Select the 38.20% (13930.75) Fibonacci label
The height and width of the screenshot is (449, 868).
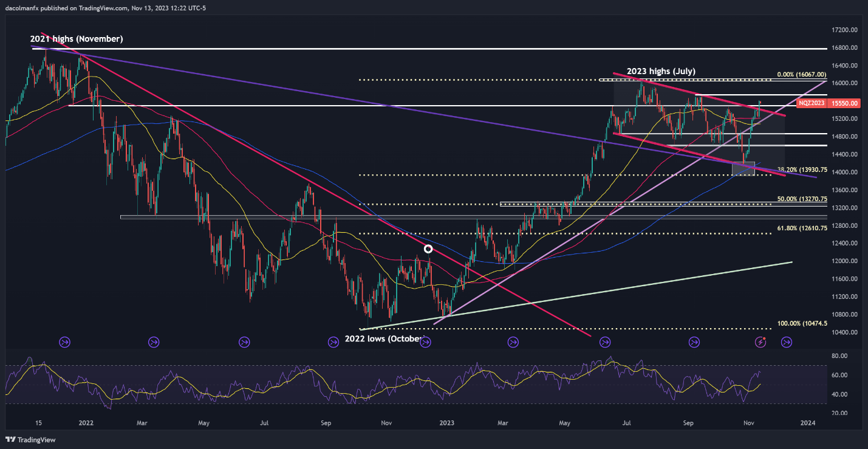(x=802, y=171)
